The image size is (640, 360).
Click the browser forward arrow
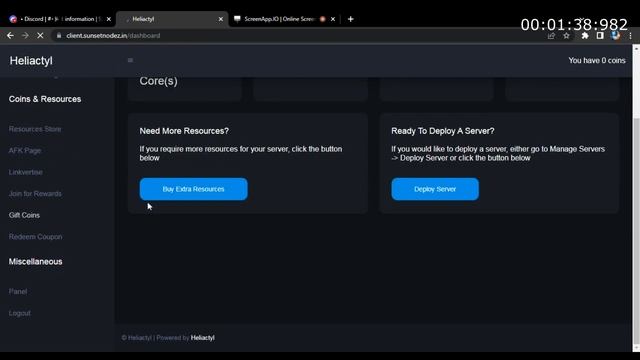click(25, 36)
